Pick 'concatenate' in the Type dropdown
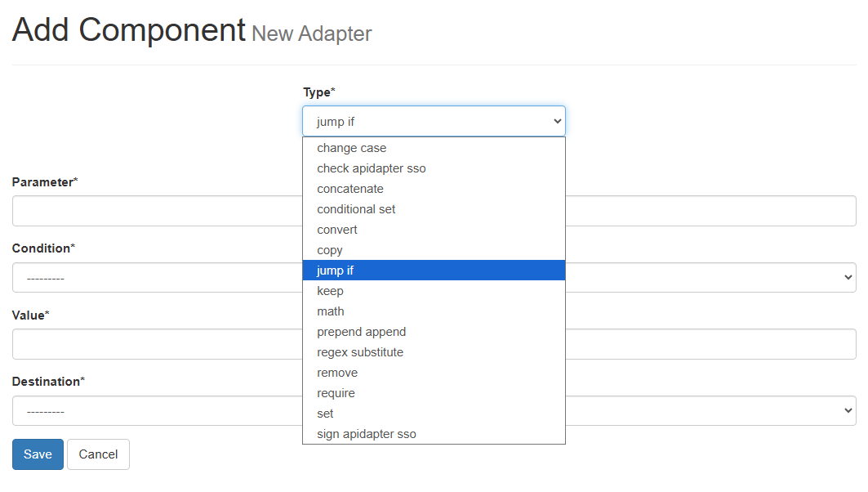 tap(350, 189)
